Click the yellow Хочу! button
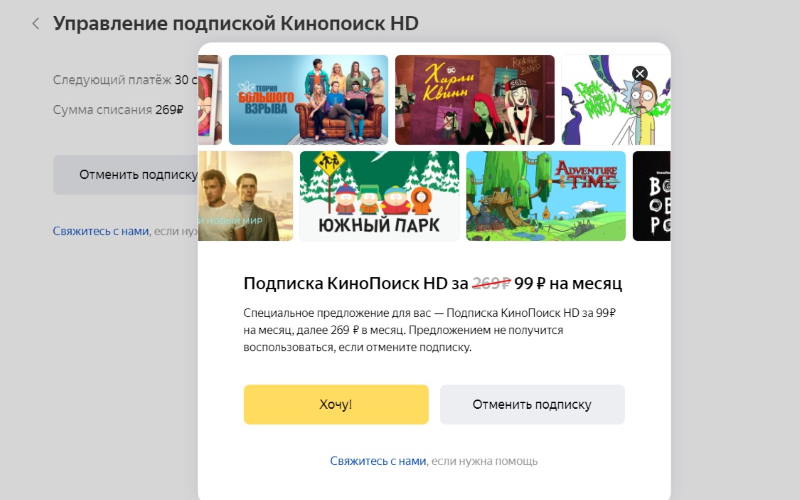Image resolution: width=800 pixels, height=500 pixels. [336, 404]
